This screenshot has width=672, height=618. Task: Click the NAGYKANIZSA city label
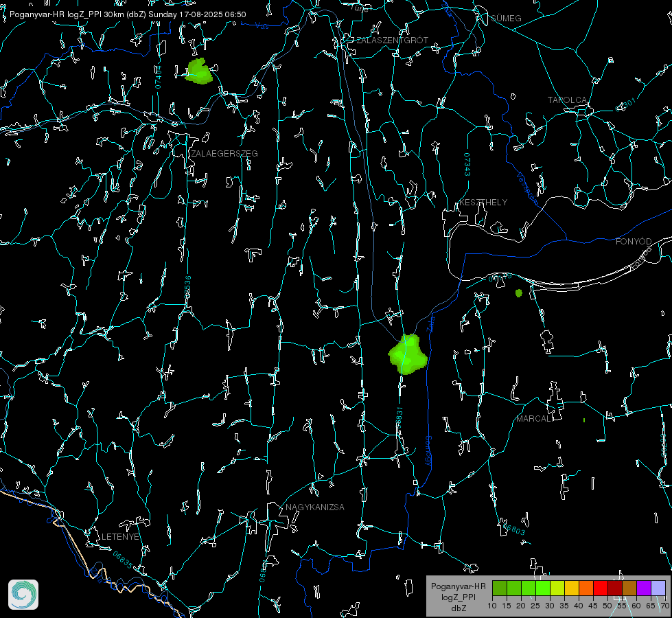(315, 507)
